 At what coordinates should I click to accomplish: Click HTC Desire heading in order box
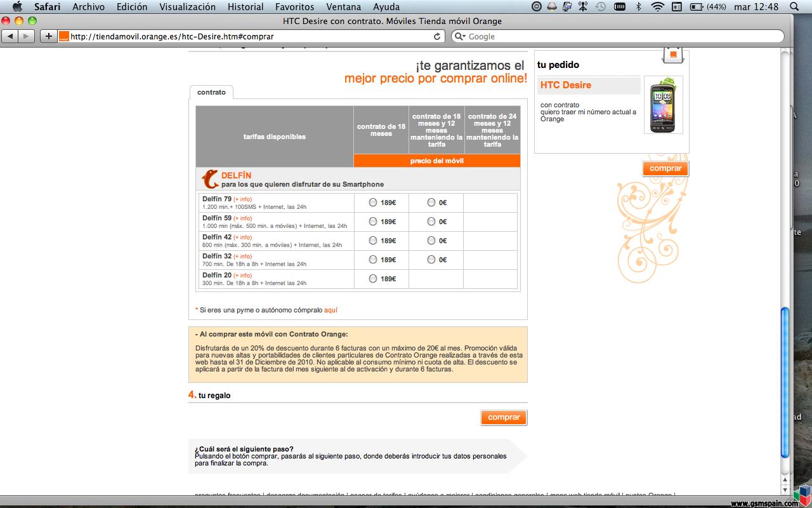[566, 85]
